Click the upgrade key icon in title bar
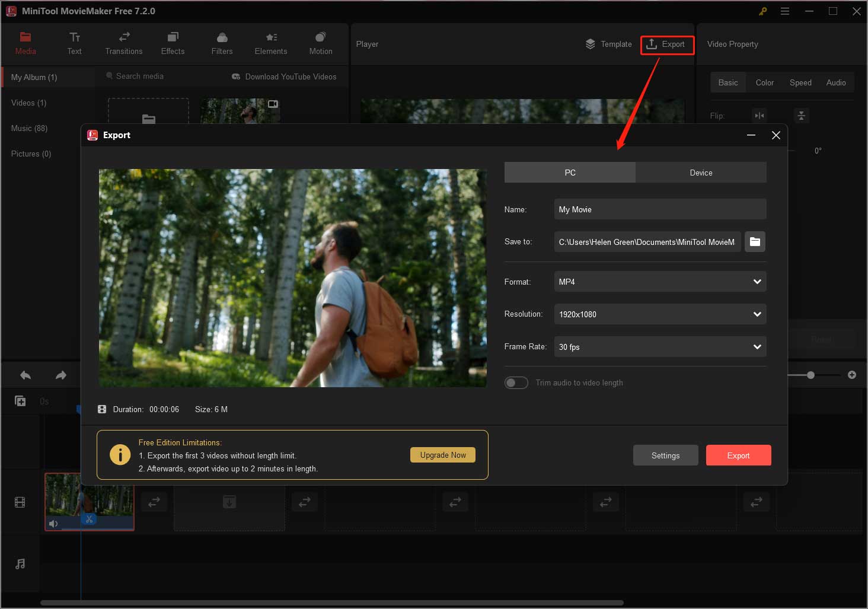The image size is (868, 609). (x=762, y=11)
